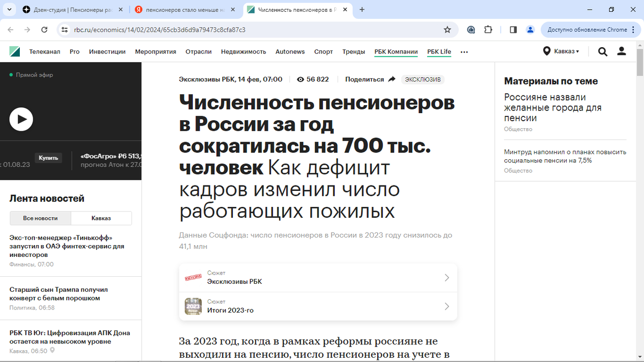Viewport: 644px width, 362px height.
Task: Click the RBC user profile icon
Action: [x=621, y=51]
